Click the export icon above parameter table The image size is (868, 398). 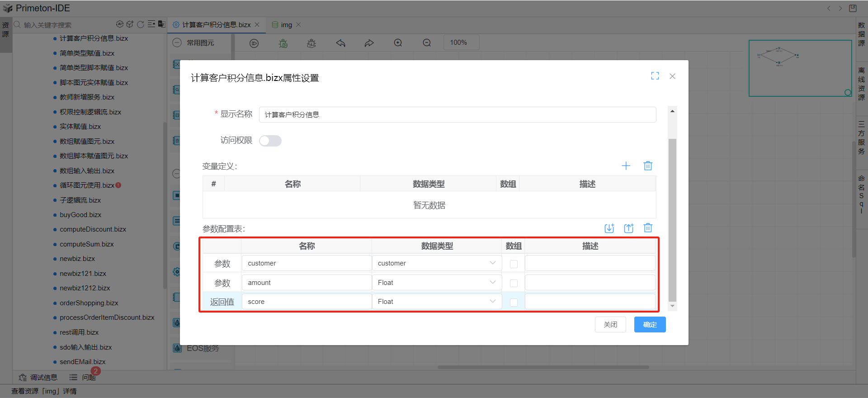[628, 228]
